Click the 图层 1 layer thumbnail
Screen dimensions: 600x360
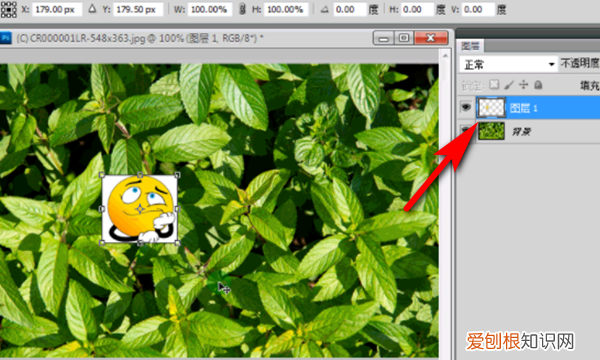[x=491, y=108]
